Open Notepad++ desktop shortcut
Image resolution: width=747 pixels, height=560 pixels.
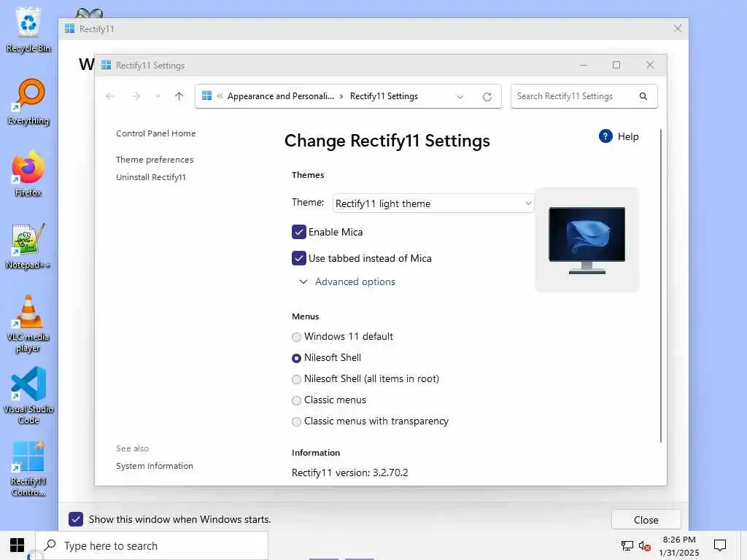pyautogui.click(x=28, y=246)
